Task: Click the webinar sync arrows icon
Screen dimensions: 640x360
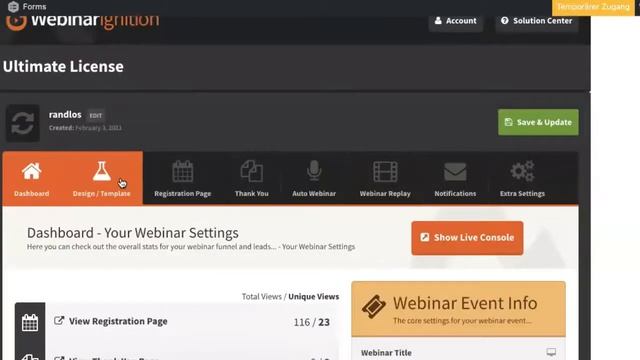Action: tap(22, 123)
